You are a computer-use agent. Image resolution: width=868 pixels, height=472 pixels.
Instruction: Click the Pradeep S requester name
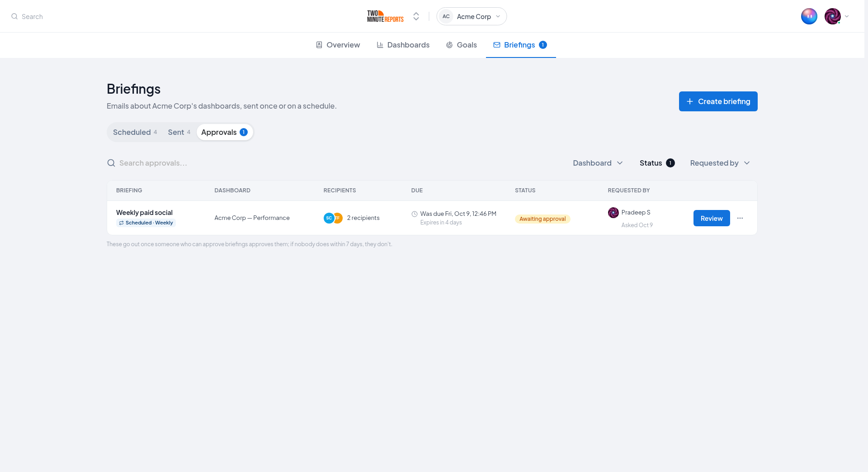636,213
